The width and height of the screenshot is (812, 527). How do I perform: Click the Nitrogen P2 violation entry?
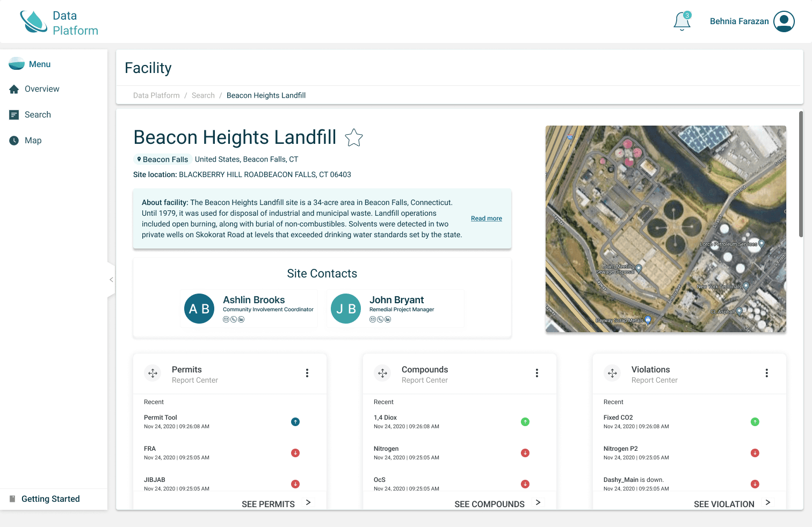[636, 453]
